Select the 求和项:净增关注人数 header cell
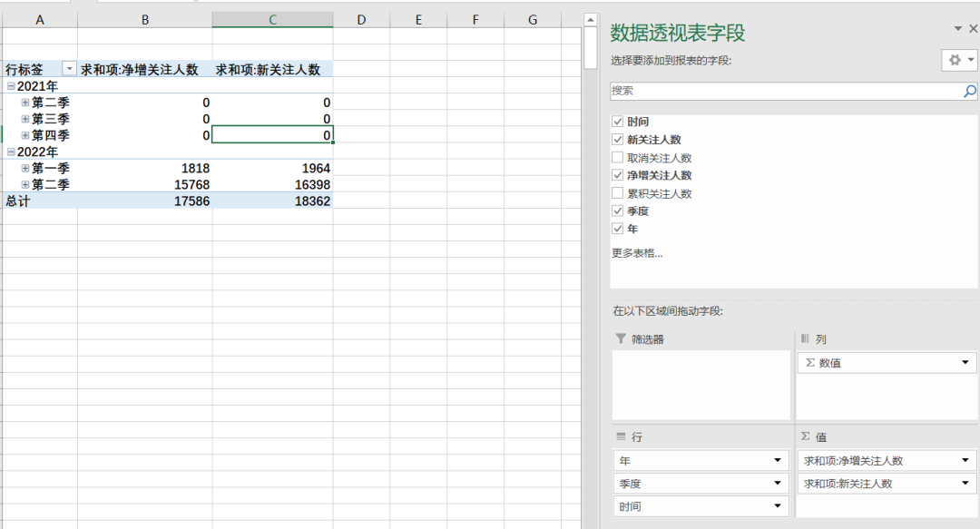Screen dimensions: 980x529 tap(145, 69)
